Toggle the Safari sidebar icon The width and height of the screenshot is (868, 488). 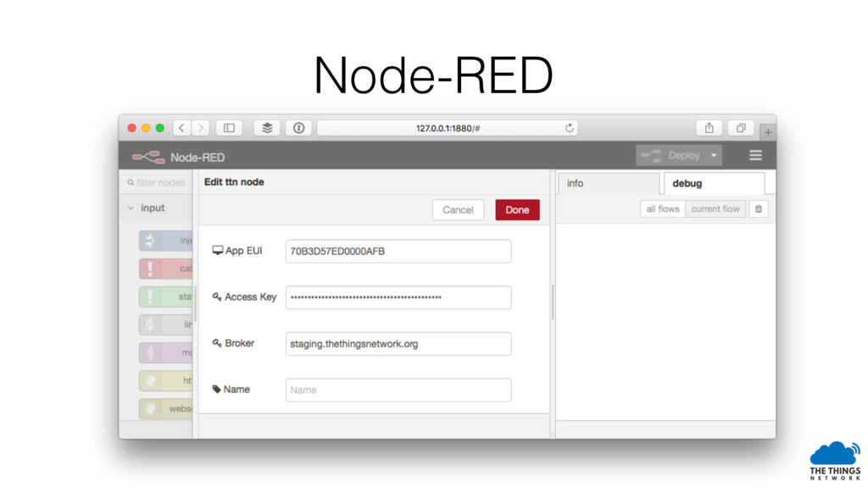[229, 128]
